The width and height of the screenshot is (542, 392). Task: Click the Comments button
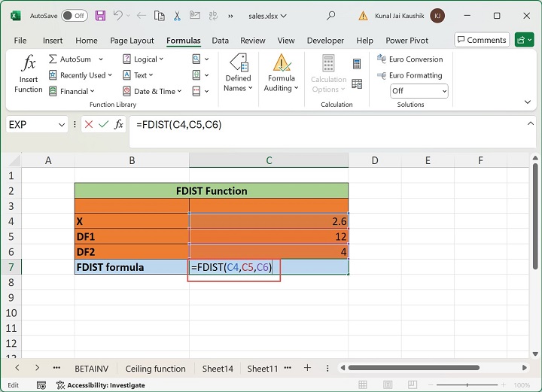(x=482, y=40)
